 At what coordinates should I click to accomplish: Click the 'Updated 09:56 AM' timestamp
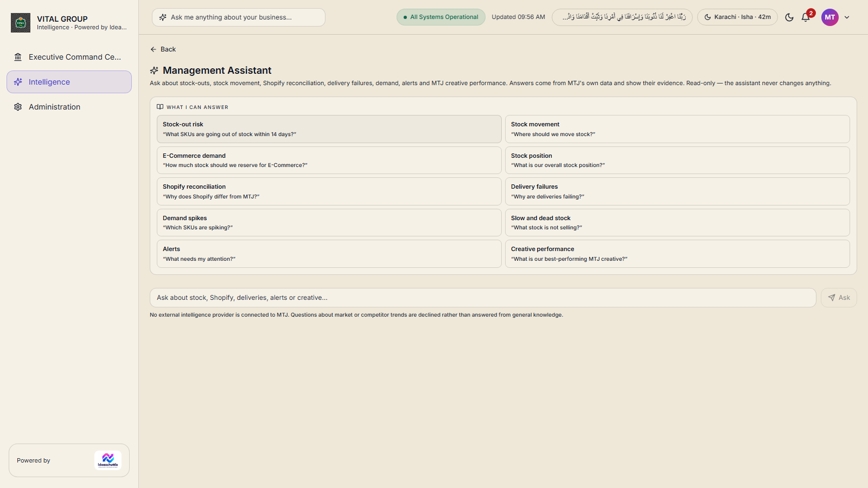pyautogui.click(x=518, y=17)
